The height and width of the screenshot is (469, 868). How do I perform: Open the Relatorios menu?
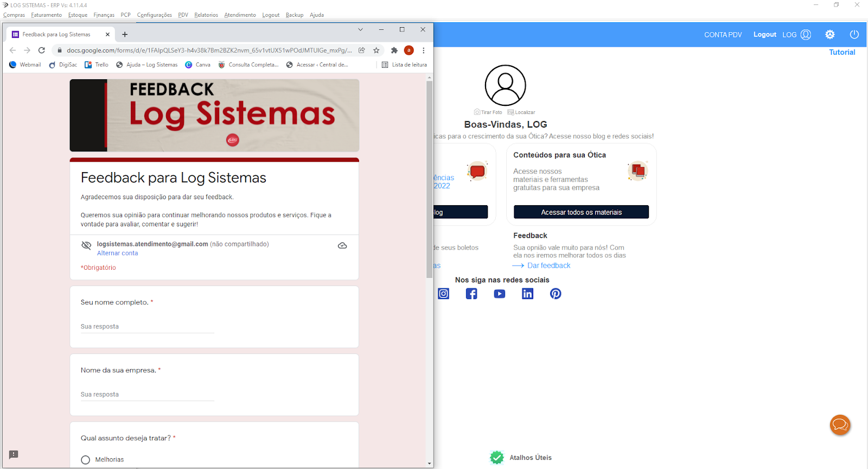click(206, 15)
